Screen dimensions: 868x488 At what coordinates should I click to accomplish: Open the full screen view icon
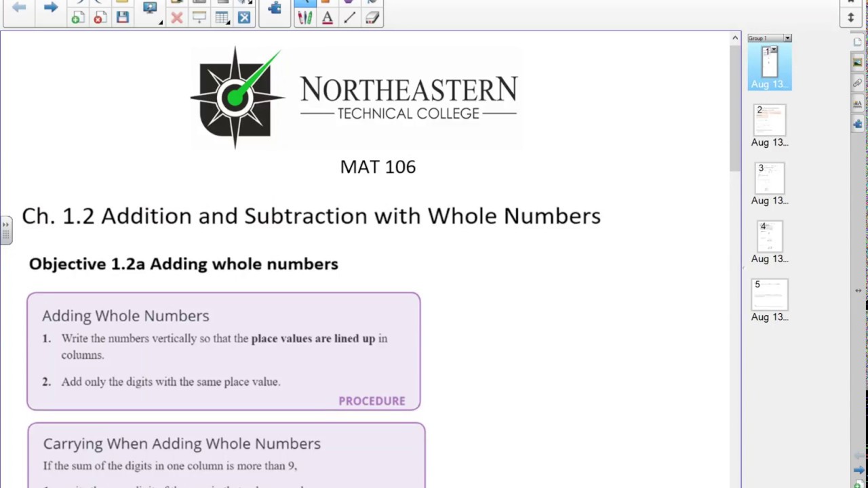click(x=244, y=18)
